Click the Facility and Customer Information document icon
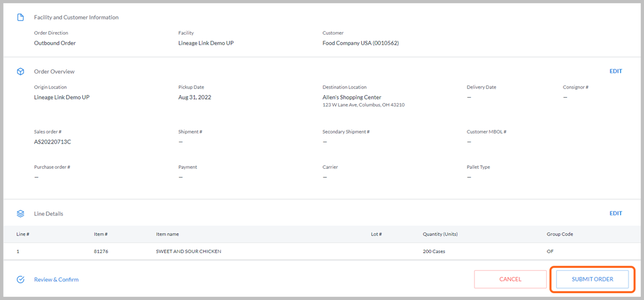The image size is (644, 300). 20,18
